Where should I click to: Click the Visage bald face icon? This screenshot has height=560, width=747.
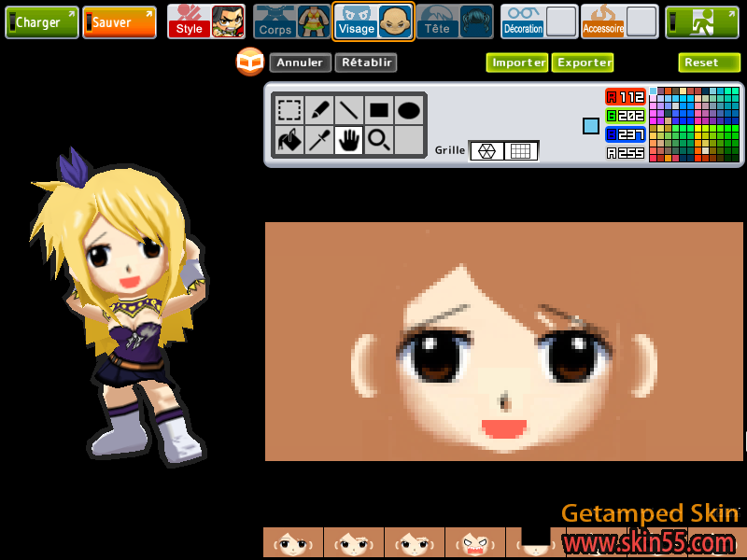[x=395, y=21]
